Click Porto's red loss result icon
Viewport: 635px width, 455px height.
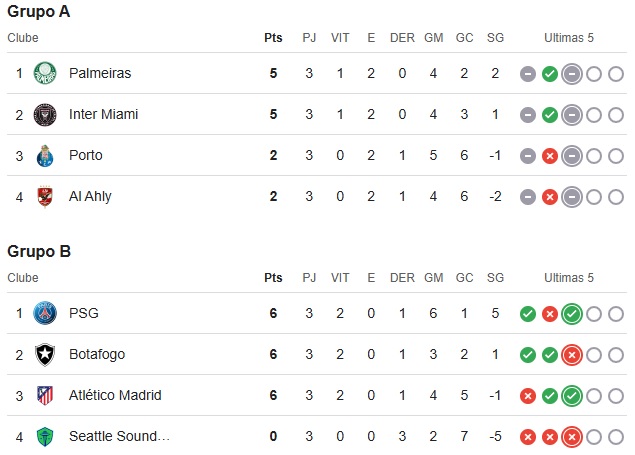click(x=549, y=156)
